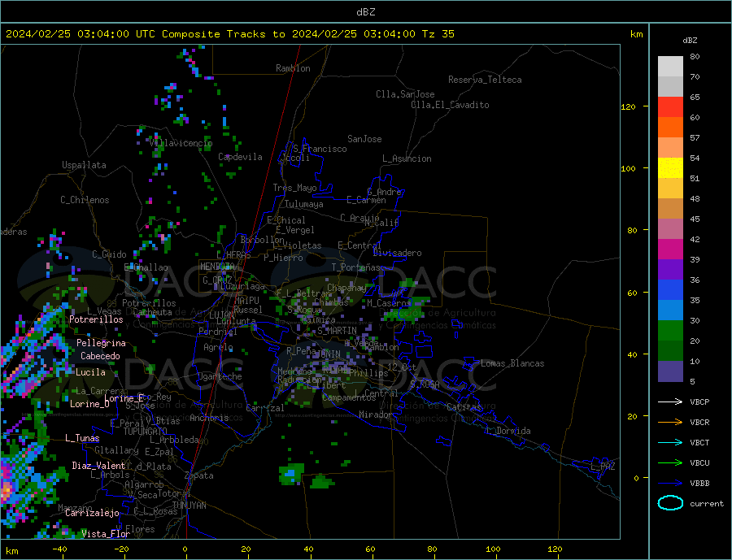Click the Divisadero label
This screenshot has width=732, height=560.
coord(397,253)
